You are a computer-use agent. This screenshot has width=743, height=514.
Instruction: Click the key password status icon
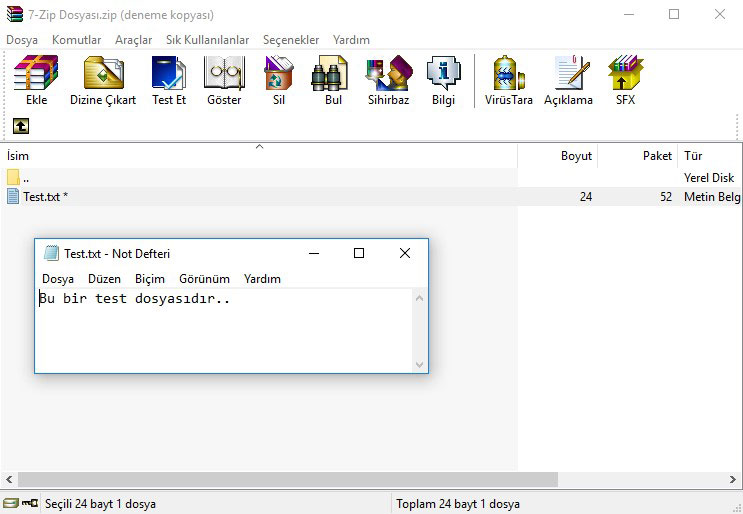[x=30, y=503]
